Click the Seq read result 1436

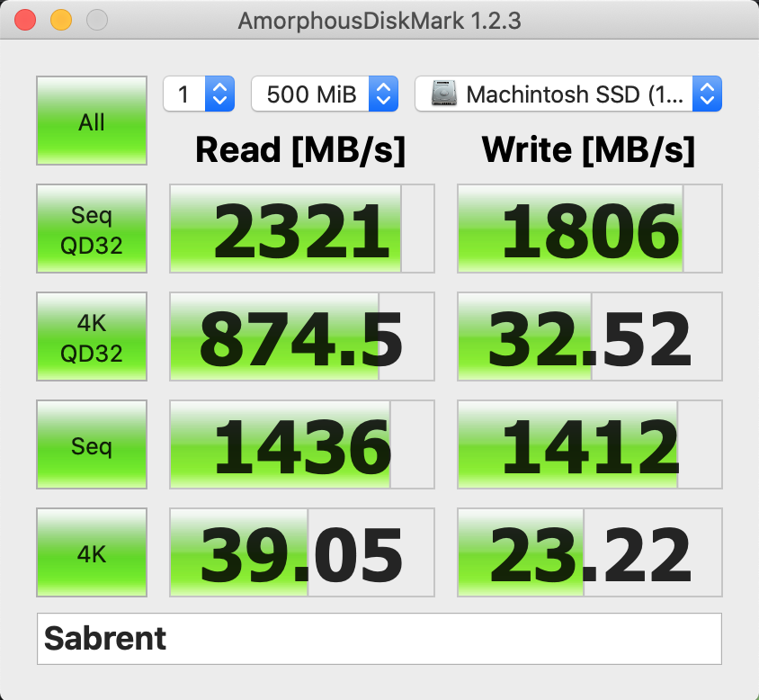pyautogui.click(x=302, y=444)
